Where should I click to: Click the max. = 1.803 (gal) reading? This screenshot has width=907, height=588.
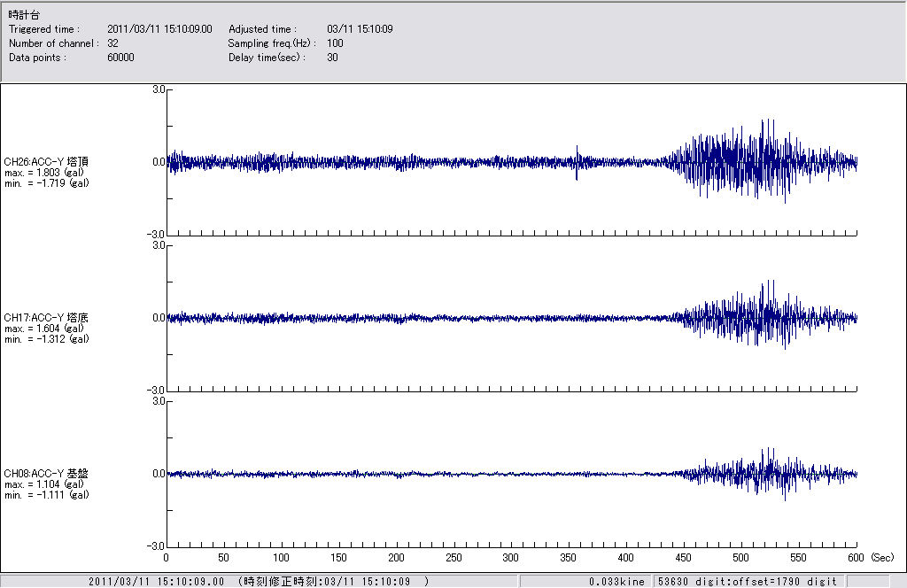click(46, 172)
